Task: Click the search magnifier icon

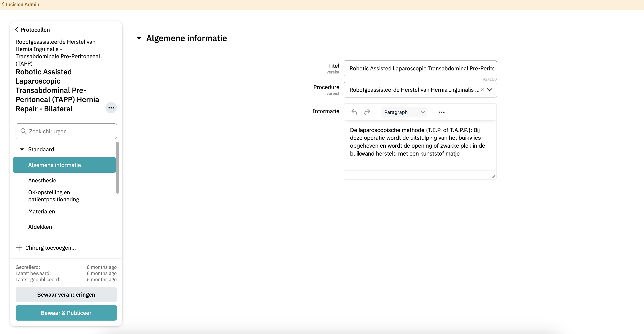Action: pos(23,131)
